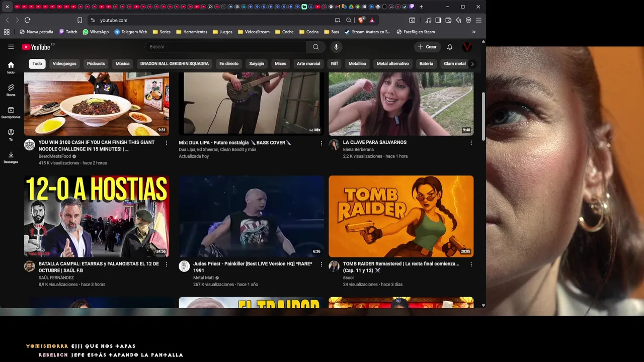Switch to the Google Drive browser tab
Image resolution: width=644 pixels, height=362 pixels.
pos(351,7)
